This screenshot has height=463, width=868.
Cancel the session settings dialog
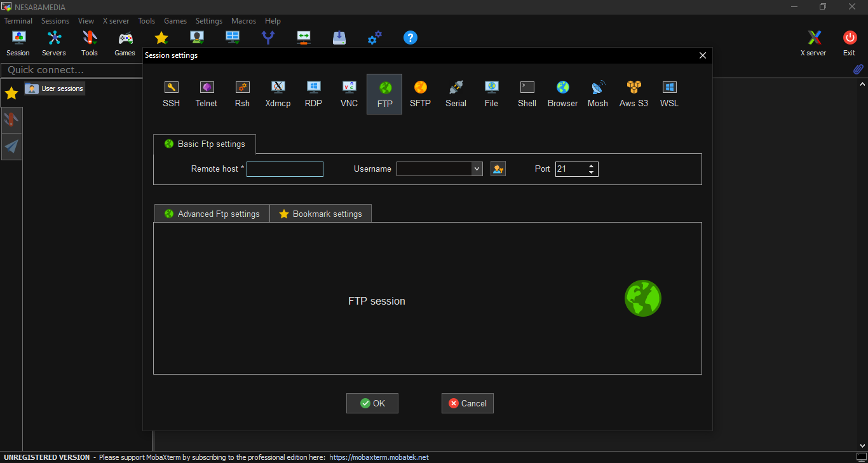coord(468,403)
